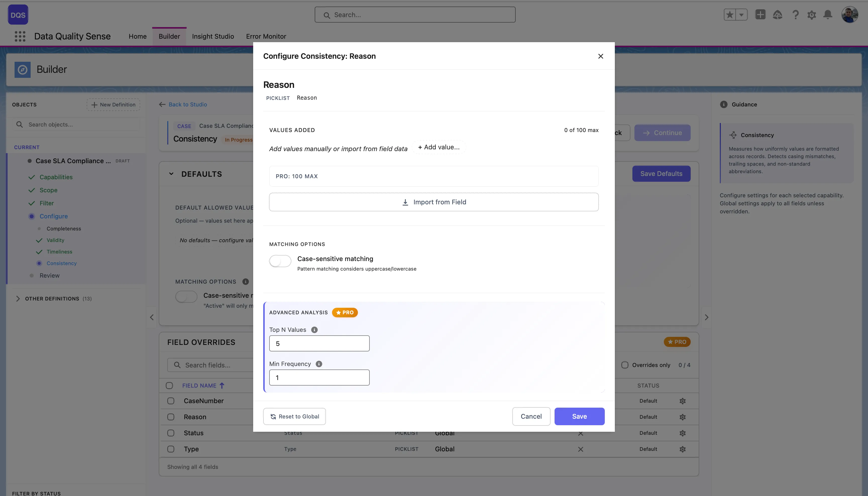868x496 pixels.
Task: Open the app launcher grid icon
Action: point(20,36)
